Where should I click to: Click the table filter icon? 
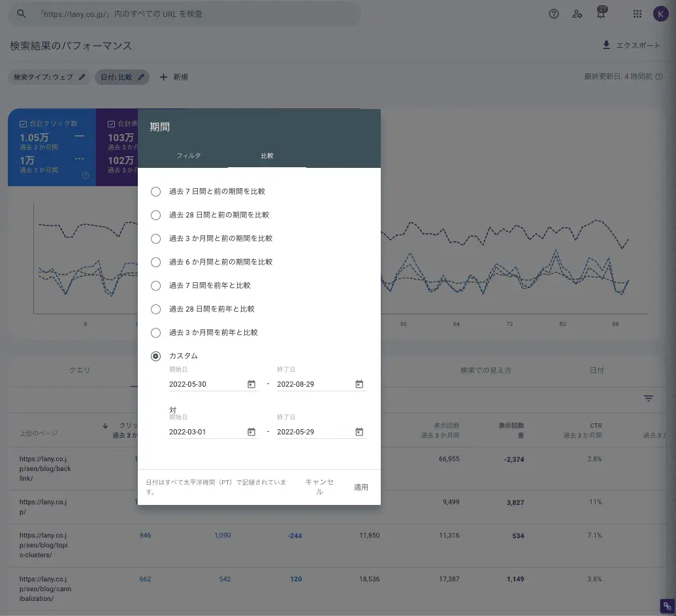point(649,398)
